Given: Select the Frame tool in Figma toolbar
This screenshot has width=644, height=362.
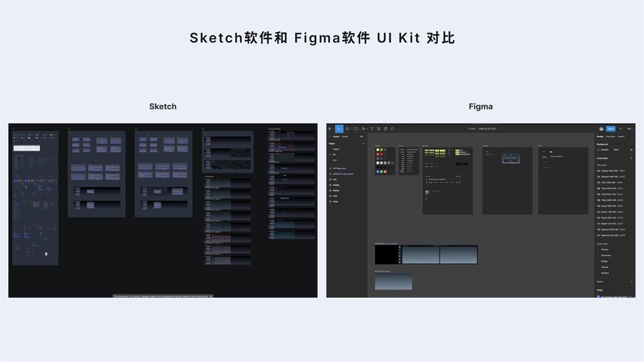Looking at the screenshot, I should 347,129.
